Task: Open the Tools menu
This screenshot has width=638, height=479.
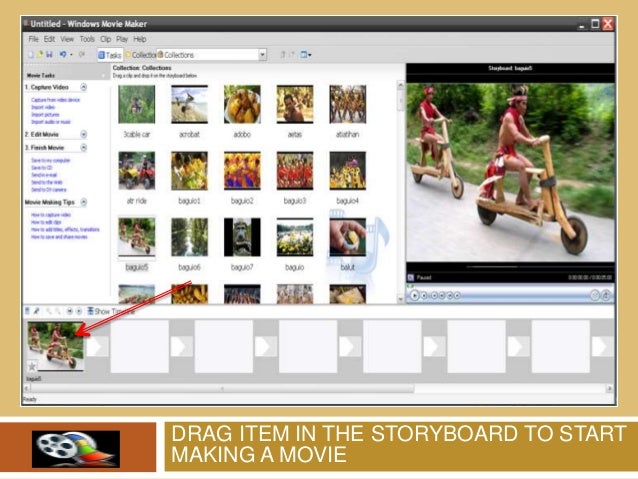Action: pyautogui.click(x=87, y=39)
